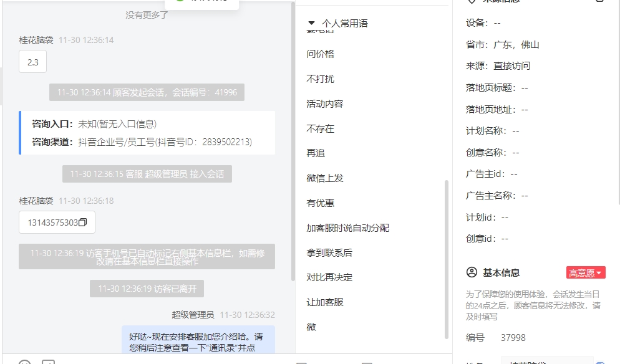
Task: Click the 落地页标题 field
Action: coord(497,88)
